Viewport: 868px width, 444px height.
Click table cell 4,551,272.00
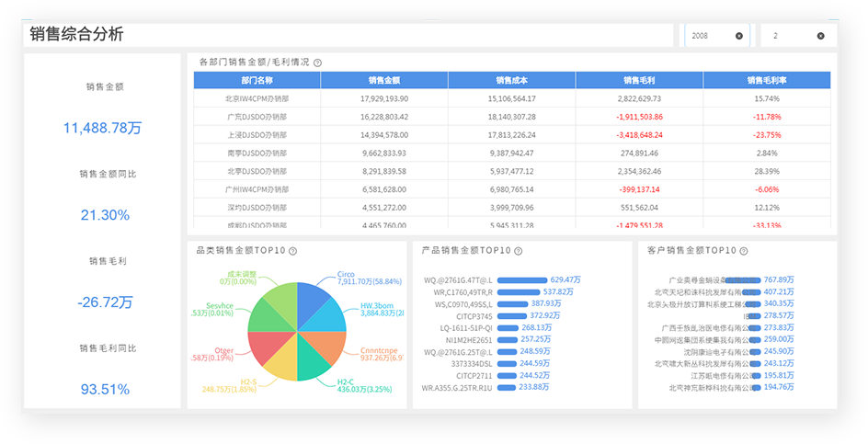click(384, 208)
